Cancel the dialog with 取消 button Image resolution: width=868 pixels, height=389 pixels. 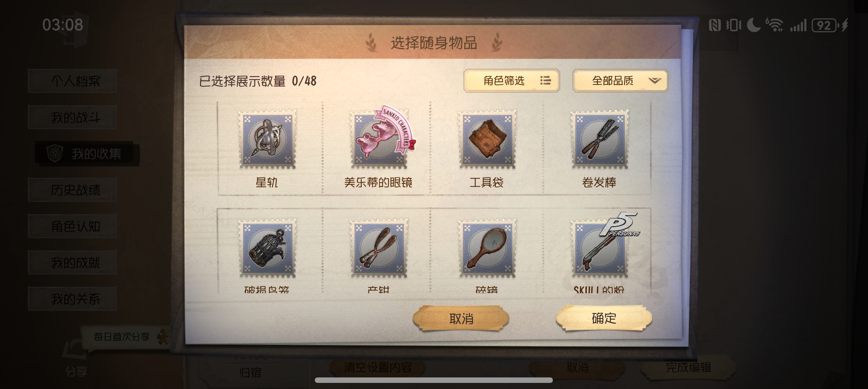click(x=461, y=318)
